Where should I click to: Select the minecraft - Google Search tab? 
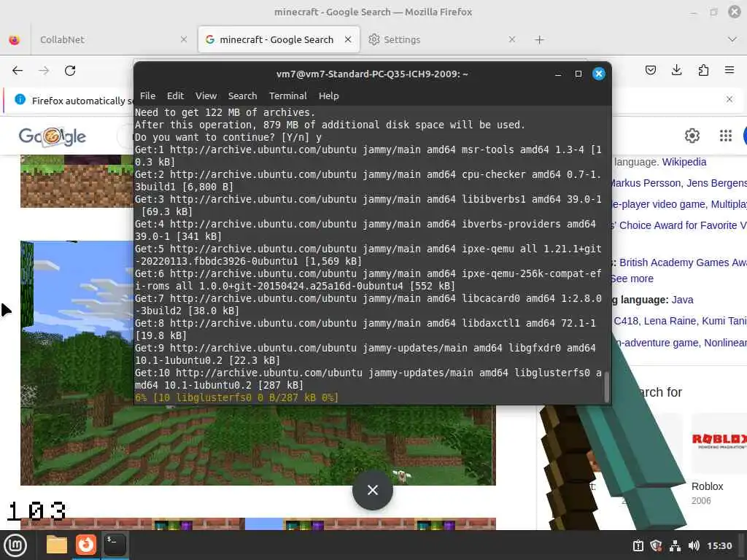(279, 39)
